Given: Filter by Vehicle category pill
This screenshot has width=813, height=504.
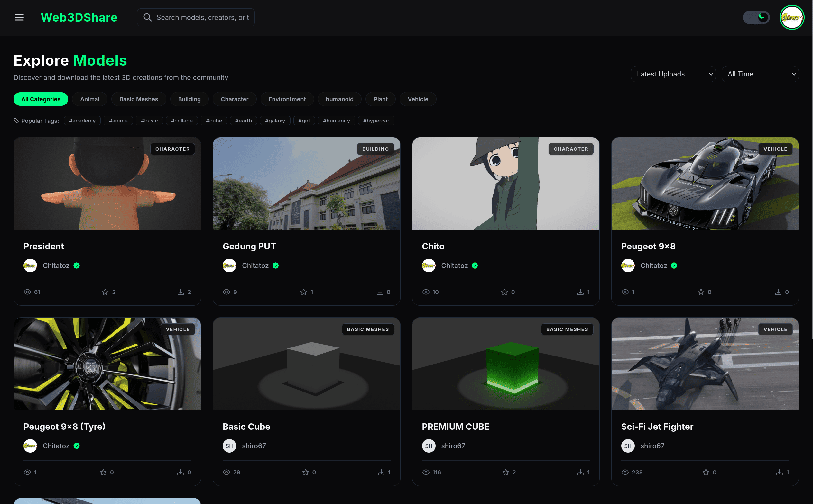Looking at the screenshot, I should (418, 99).
